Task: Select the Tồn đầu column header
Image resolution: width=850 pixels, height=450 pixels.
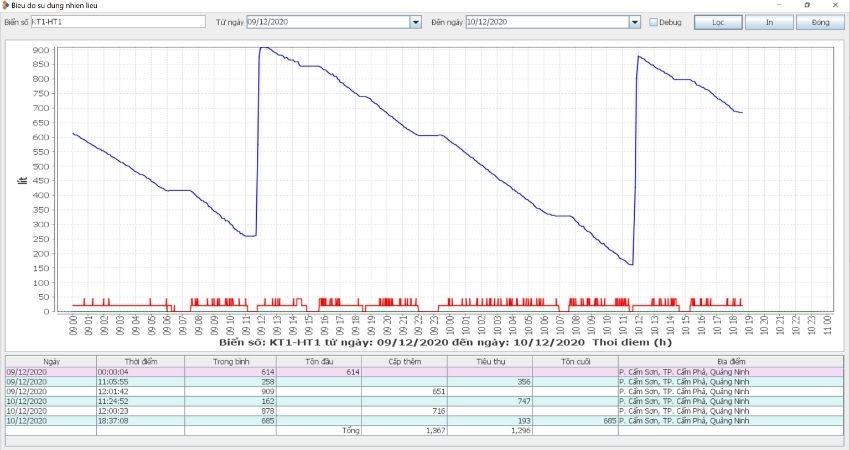Action: coord(319,362)
